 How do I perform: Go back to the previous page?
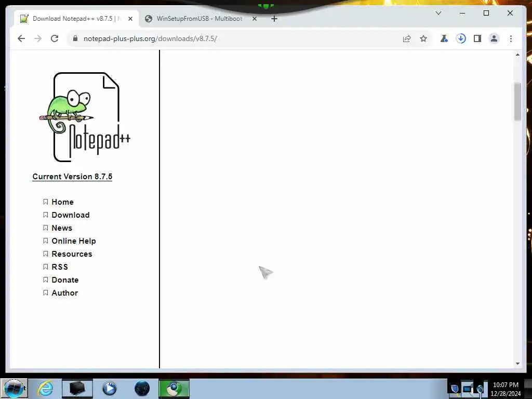[21, 38]
